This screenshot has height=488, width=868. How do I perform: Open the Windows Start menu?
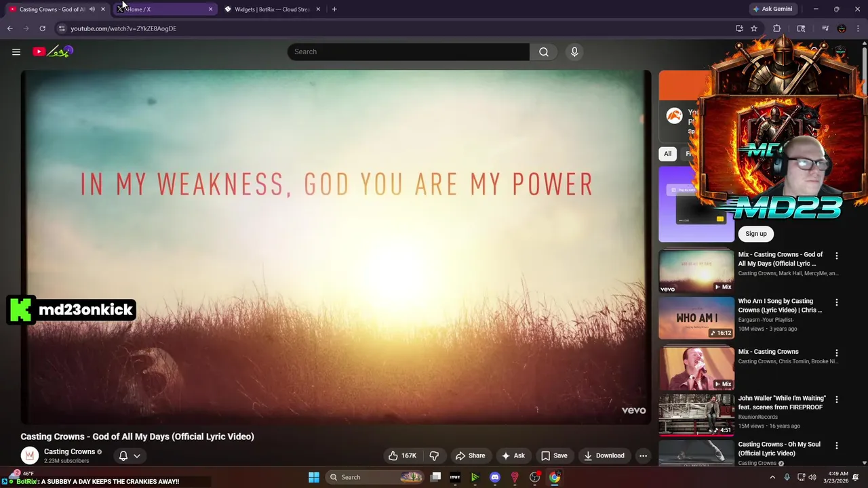pyautogui.click(x=313, y=477)
